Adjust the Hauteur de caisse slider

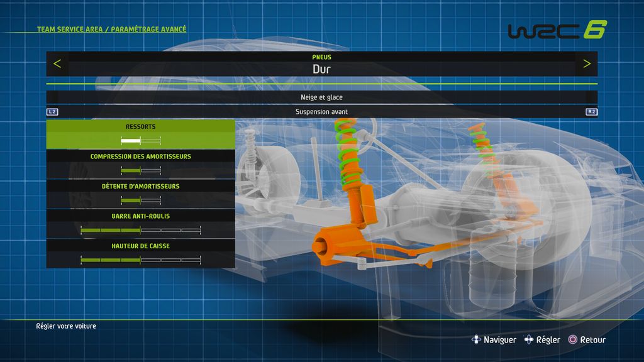pos(140,260)
